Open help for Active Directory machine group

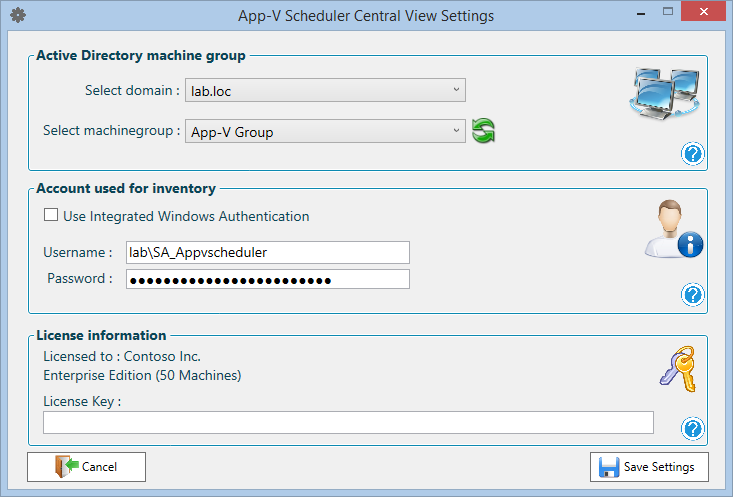point(693,153)
